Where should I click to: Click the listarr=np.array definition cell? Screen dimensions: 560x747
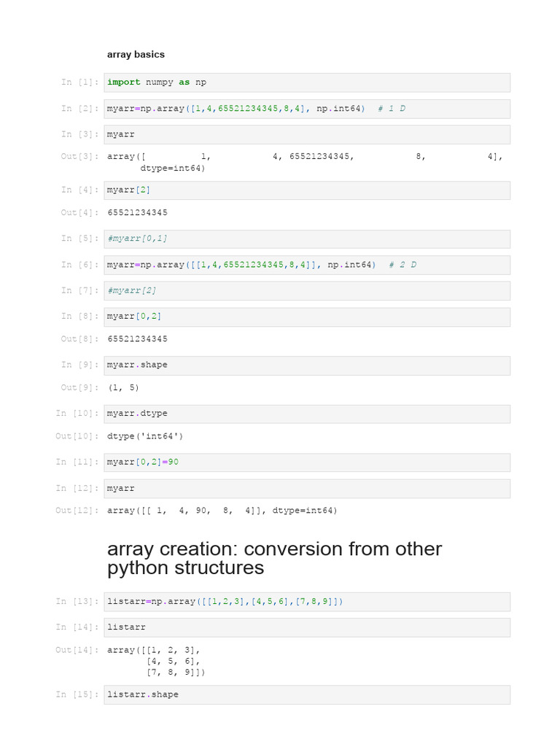[x=308, y=602]
